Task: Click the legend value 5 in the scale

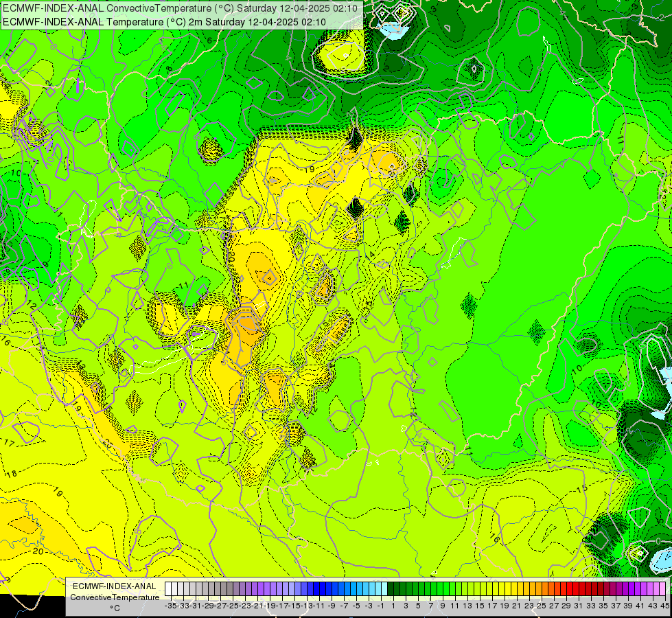Action: tap(418, 606)
